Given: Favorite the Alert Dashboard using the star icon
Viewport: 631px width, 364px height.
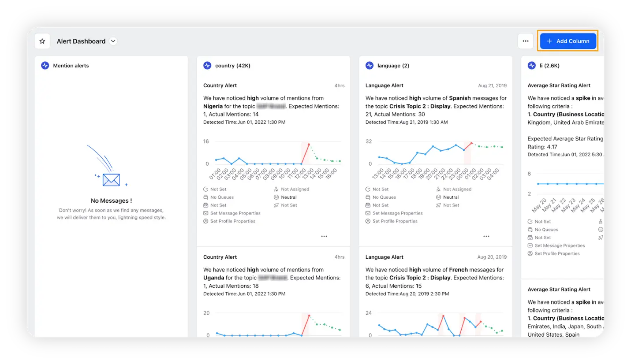Looking at the screenshot, I should pyautogui.click(x=42, y=41).
